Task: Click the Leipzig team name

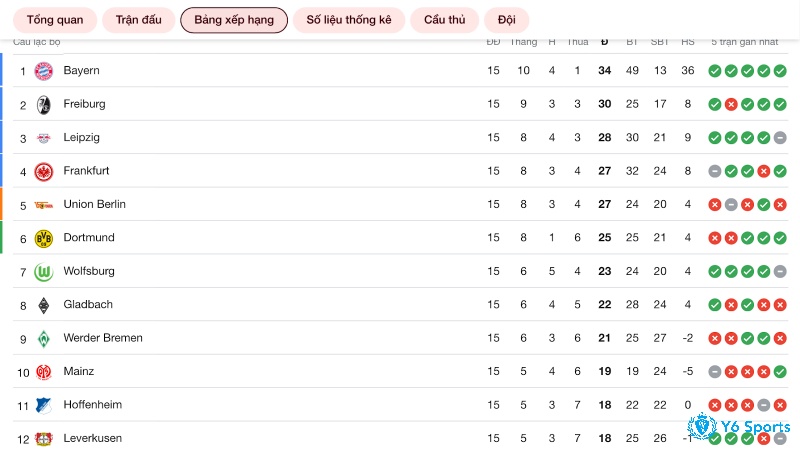Action: coord(81,137)
